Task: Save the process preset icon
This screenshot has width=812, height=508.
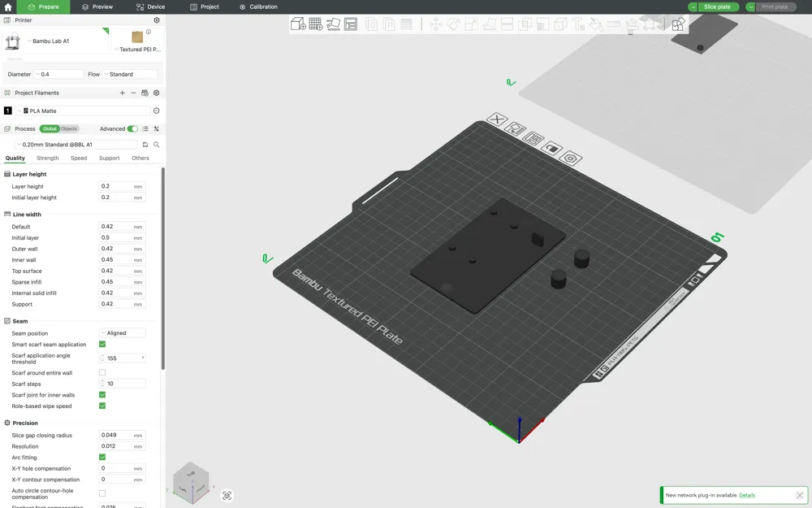Action: (x=145, y=145)
